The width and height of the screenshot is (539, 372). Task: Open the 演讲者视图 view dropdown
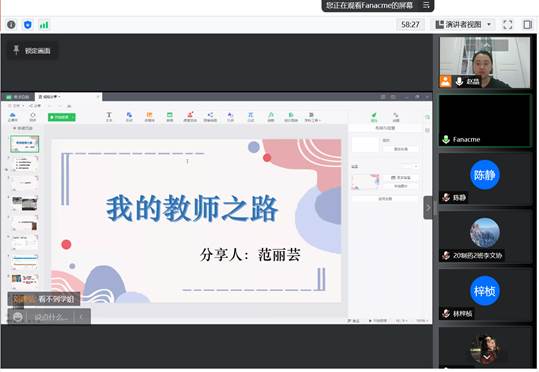[463, 25]
